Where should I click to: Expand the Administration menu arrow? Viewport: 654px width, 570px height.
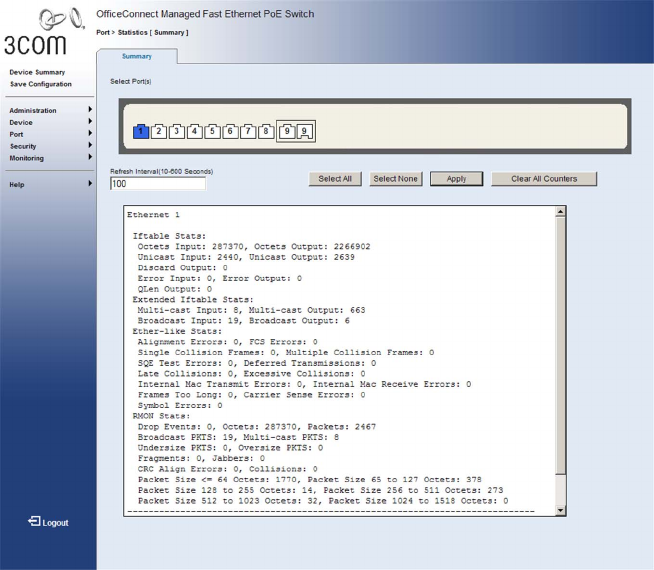pos(90,110)
